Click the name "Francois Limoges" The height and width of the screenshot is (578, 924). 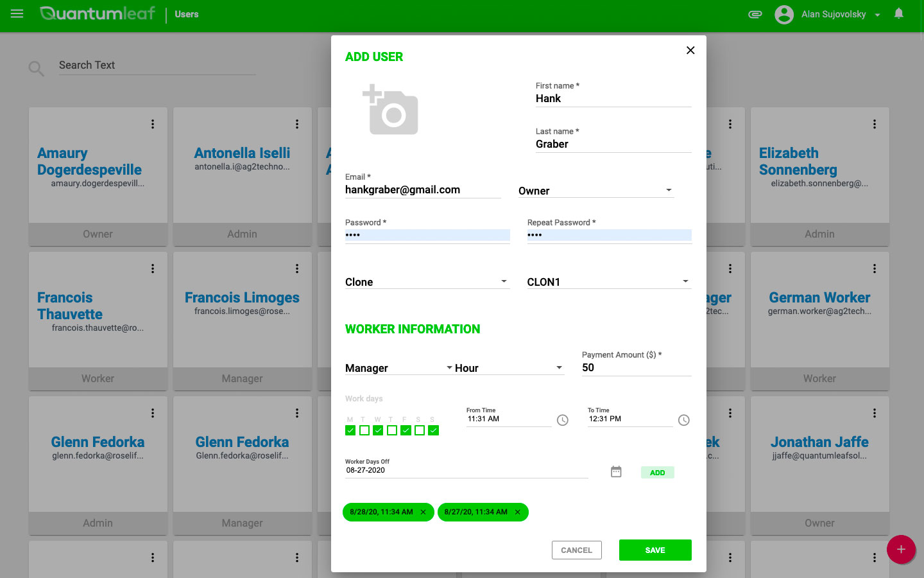[x=242, y=297]
